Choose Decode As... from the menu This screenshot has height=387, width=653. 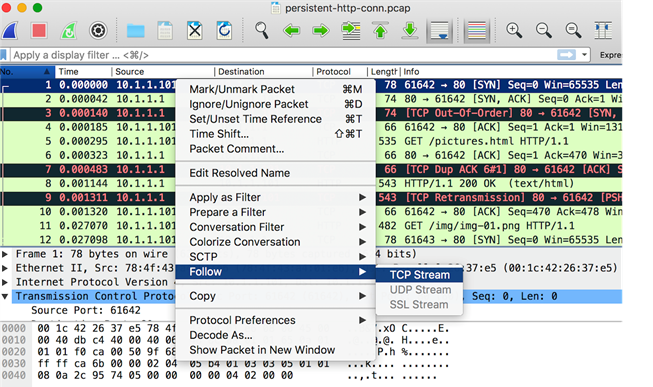[x=275, y=335]
